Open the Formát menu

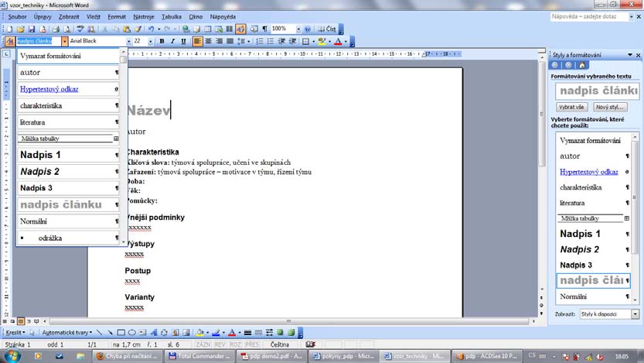117,17
